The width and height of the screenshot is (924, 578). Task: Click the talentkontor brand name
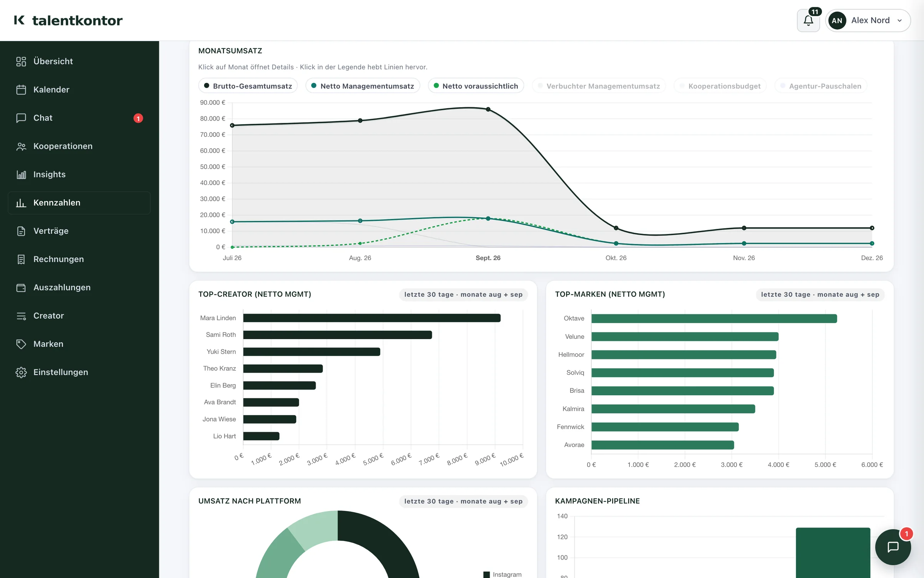click(x=77, y=20)
